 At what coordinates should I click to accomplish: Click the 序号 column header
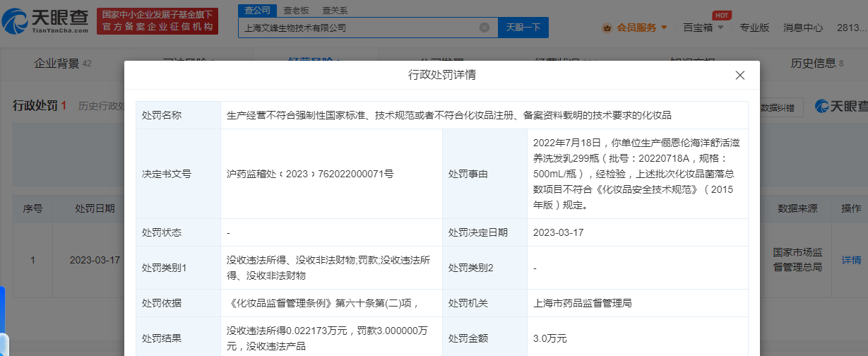point(32,209)
